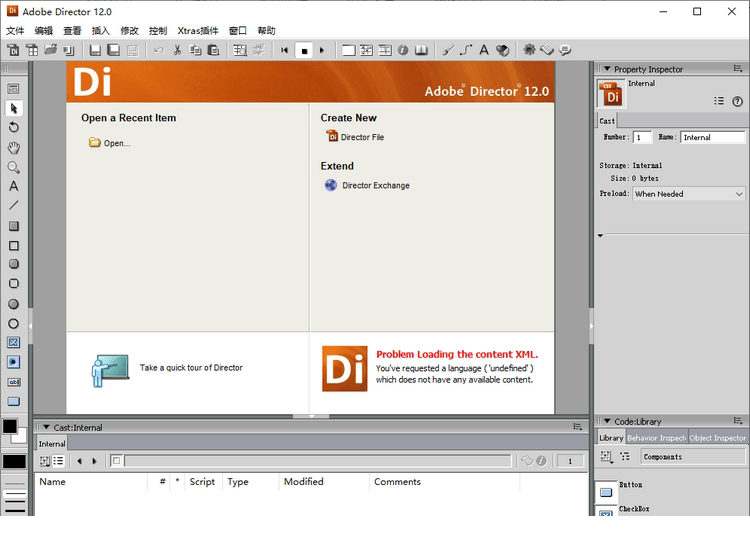Open the Xtras插件 menu
Image resolution: width=750 pixels, height=536 pixels.
(x=198, y=31)
